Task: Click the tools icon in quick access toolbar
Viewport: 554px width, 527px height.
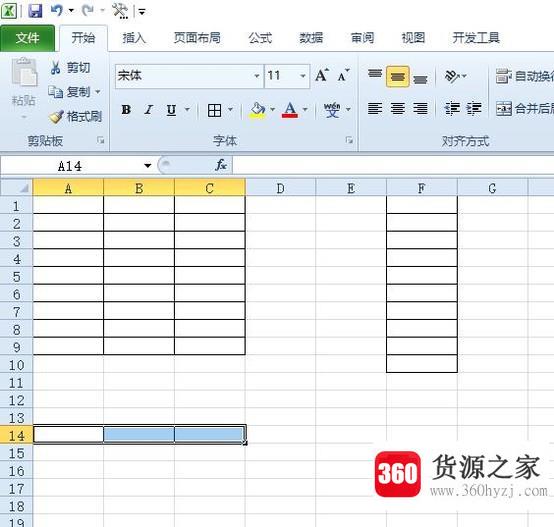Action: point(120,11)
